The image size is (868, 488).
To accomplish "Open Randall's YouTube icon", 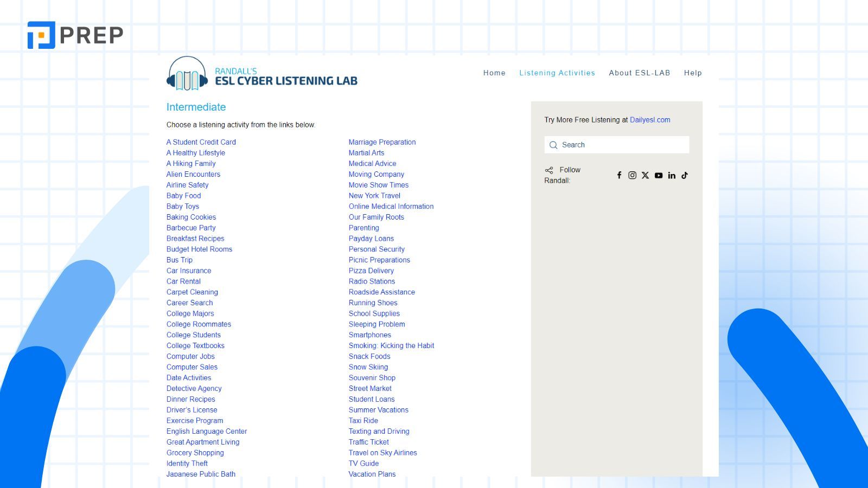I will (x=659, y=175).
